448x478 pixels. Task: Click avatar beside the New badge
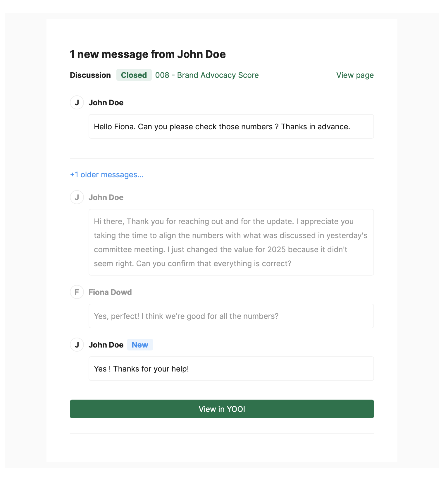pyautogui.click(x=77, y=345)
